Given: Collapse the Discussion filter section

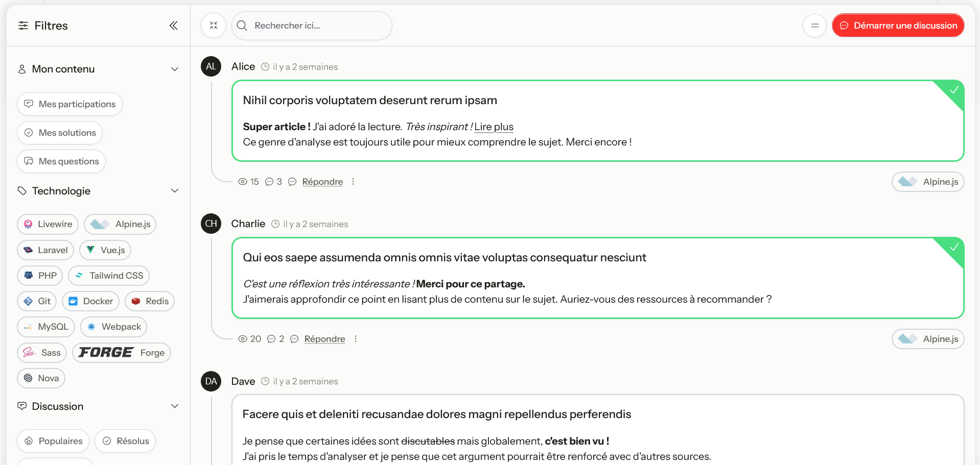Looking at the screenshot, I should 175,406.
